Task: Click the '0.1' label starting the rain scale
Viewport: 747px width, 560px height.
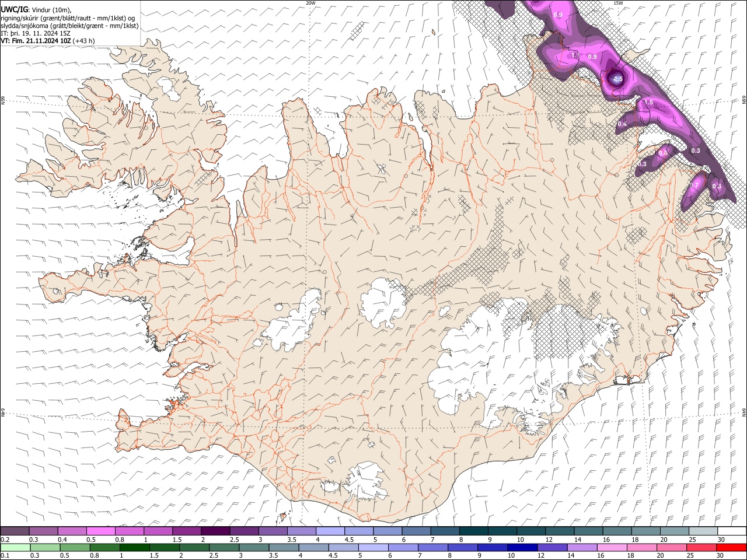Action: [x=5, y=555]
